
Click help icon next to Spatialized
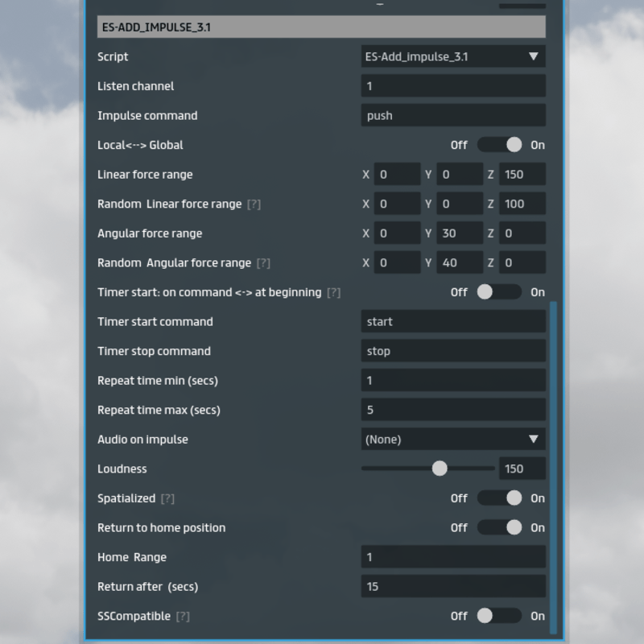pos(167,498)
